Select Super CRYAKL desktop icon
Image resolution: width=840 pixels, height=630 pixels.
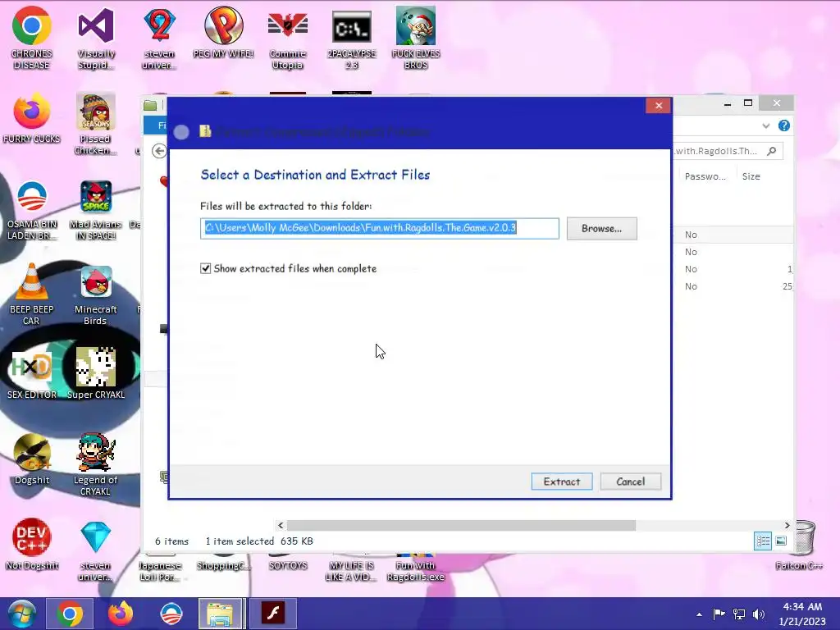pos(96,373)
